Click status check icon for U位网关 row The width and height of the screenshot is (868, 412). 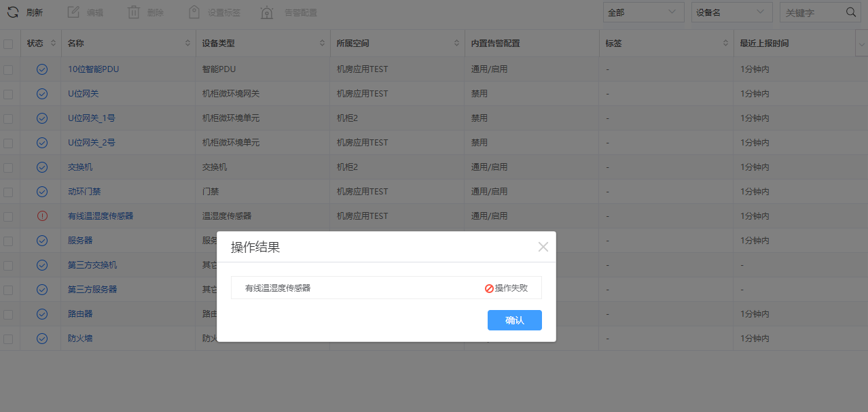(x=42, y=94)
